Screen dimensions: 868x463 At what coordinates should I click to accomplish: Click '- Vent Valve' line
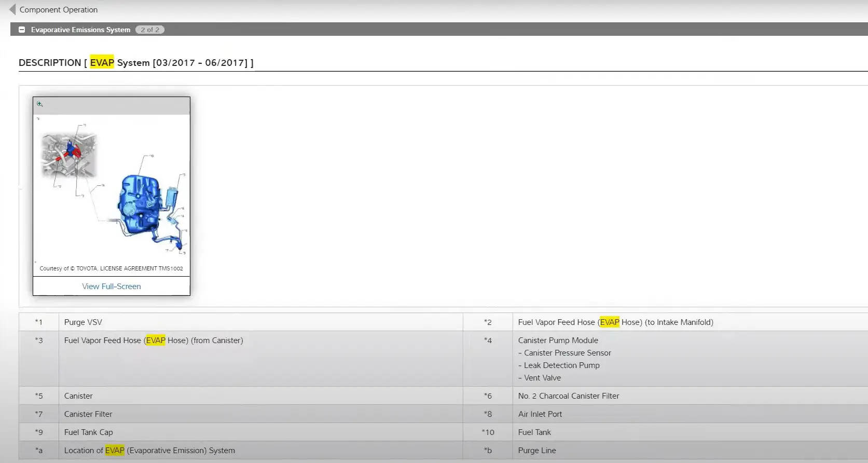pos(540,378)
